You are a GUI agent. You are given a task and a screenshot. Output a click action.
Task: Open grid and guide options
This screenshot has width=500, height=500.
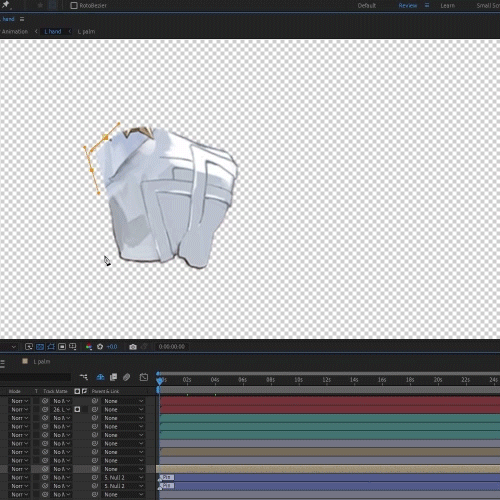[73, 347]
